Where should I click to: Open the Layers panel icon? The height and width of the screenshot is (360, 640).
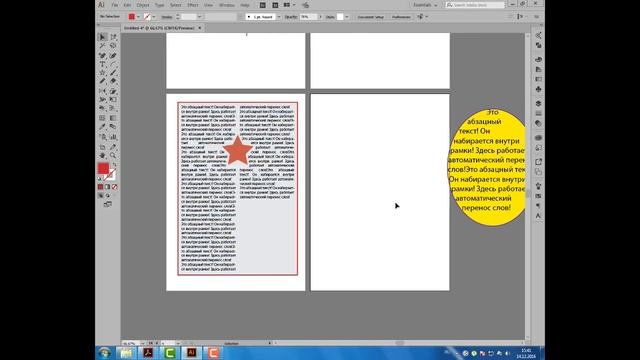pyautogui.click(x=538, y=103)
